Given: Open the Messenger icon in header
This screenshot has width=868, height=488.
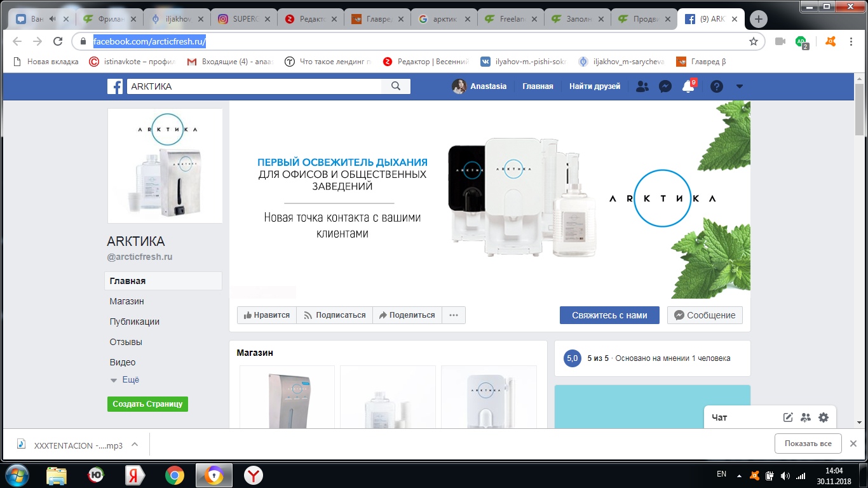Looking at the screenshot, I should 665,86.
